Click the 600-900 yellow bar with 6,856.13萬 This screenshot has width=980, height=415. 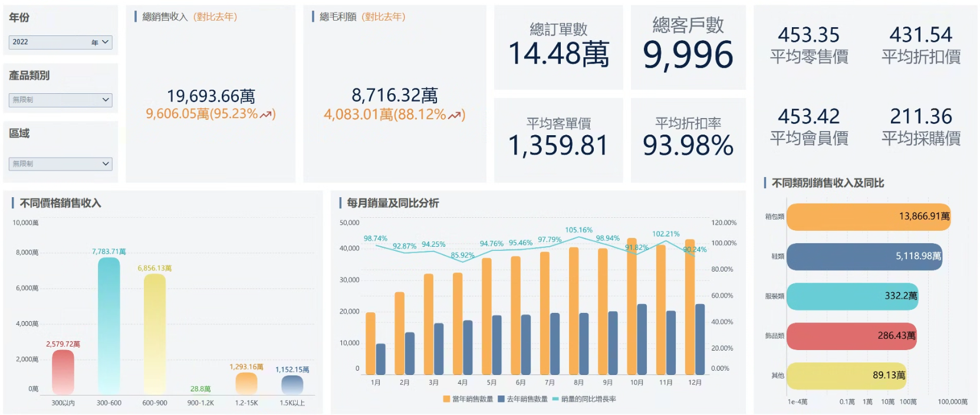(154, 334)
